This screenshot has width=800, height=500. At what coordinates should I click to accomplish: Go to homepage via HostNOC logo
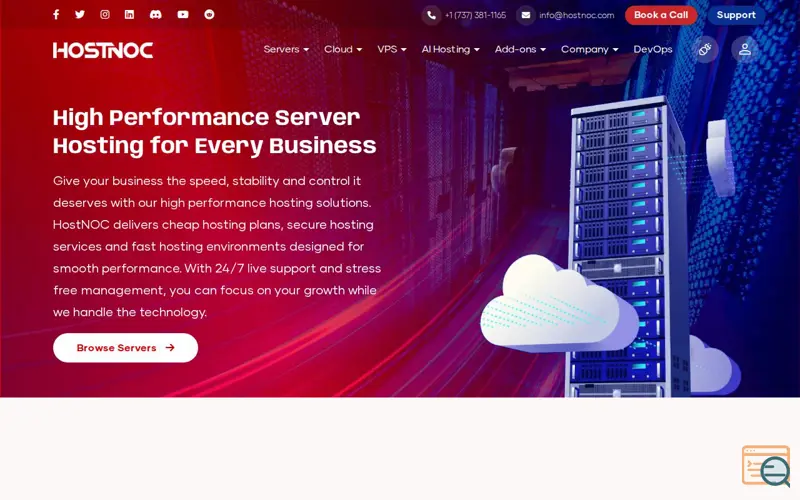click(103, 50)
